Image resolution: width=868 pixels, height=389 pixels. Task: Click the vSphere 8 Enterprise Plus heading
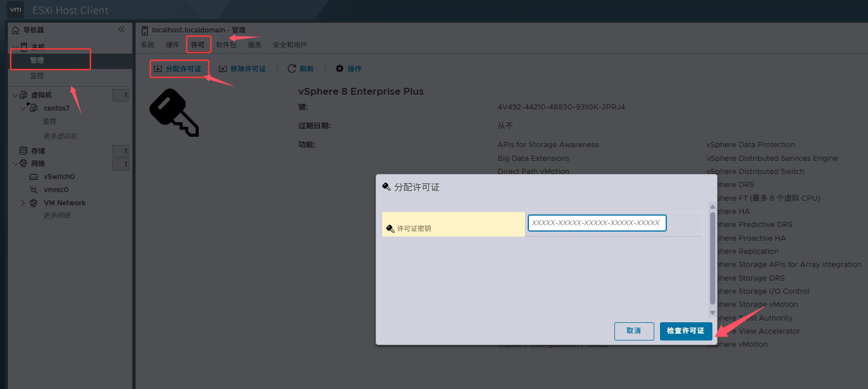coord(361,92)
